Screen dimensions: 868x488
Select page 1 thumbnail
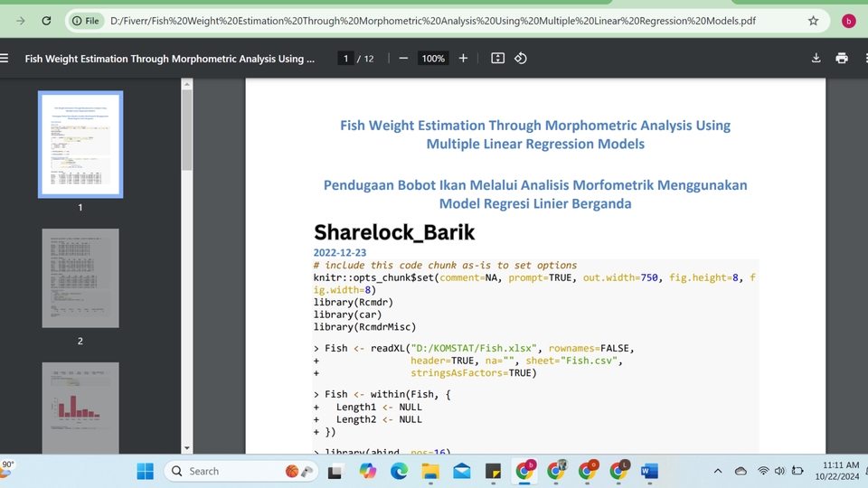coord(80,145)
